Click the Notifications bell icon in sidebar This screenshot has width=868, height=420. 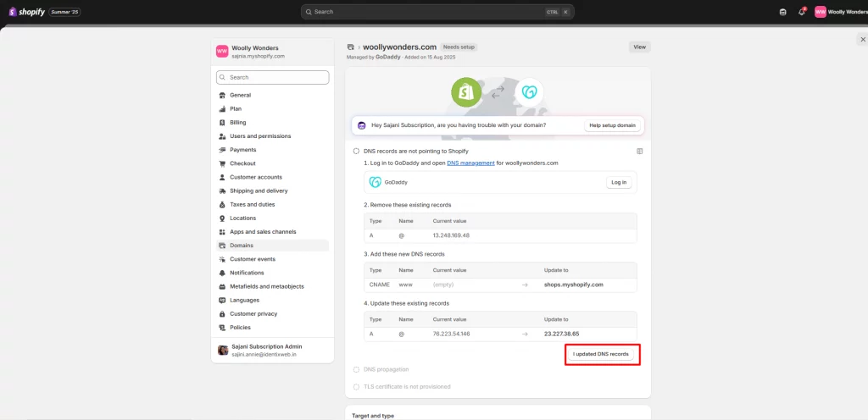(223, 273)
